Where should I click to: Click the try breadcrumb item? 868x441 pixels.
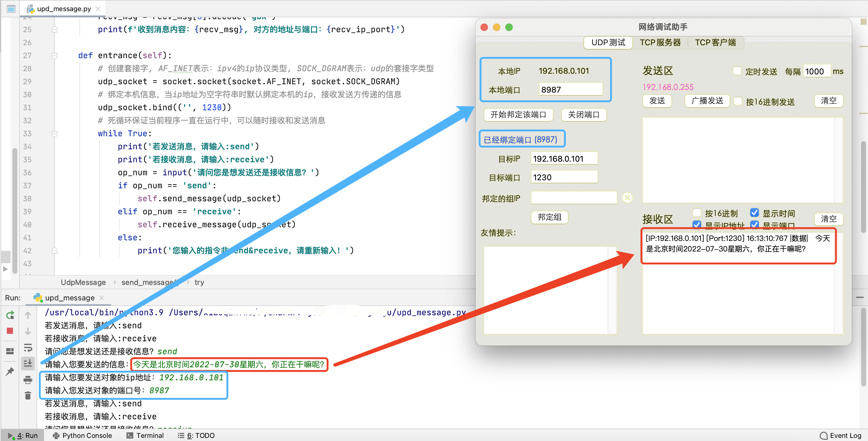[x=199, y=282]
